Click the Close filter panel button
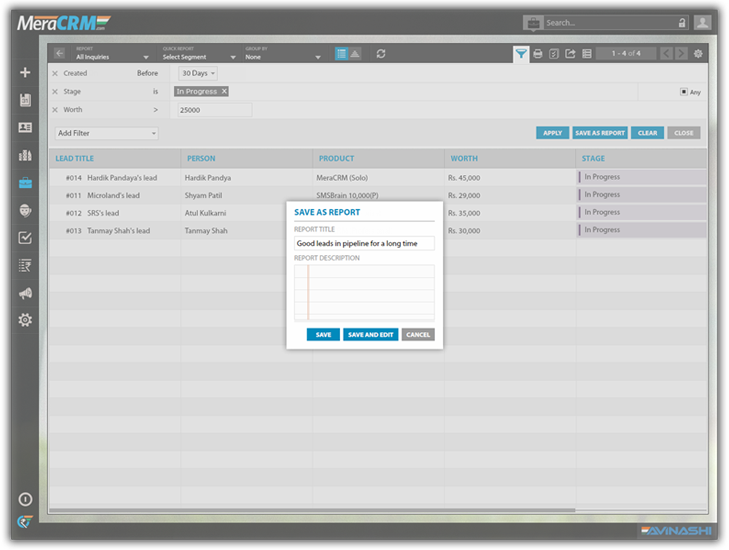The height and width of the screenshot is (550, 729). [683, 133]
